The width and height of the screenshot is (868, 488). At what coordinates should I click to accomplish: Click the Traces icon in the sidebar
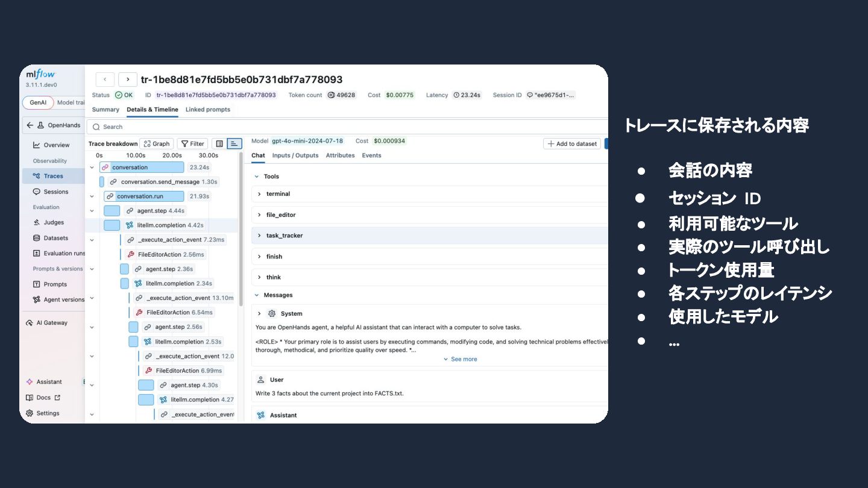click(37, 176)
